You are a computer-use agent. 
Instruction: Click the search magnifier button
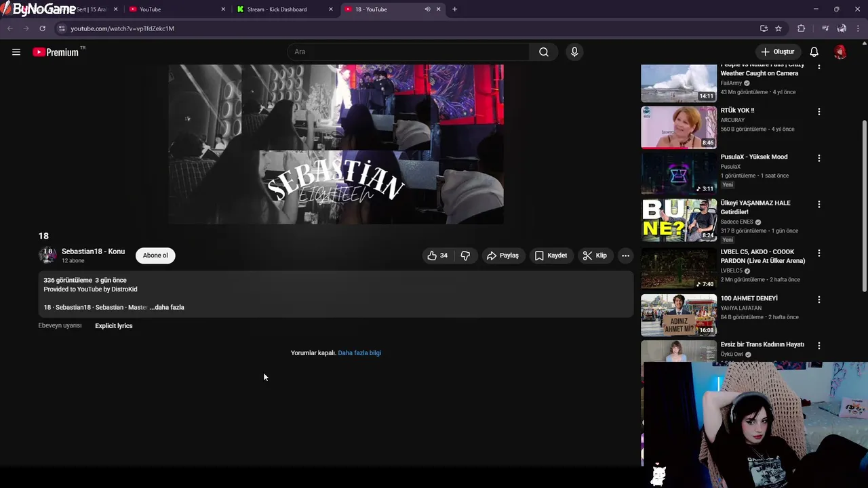tap(544, 52)
